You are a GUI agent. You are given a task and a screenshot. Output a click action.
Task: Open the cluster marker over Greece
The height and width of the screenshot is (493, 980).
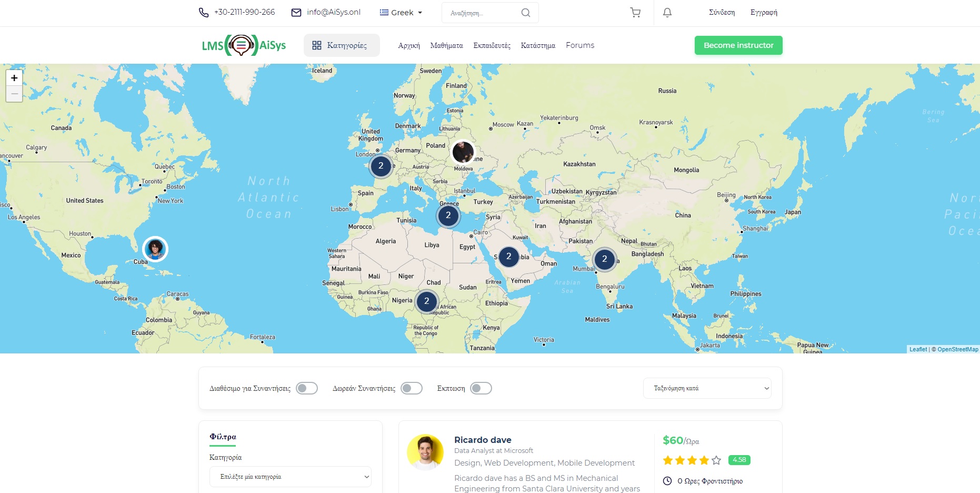point(448,215)
